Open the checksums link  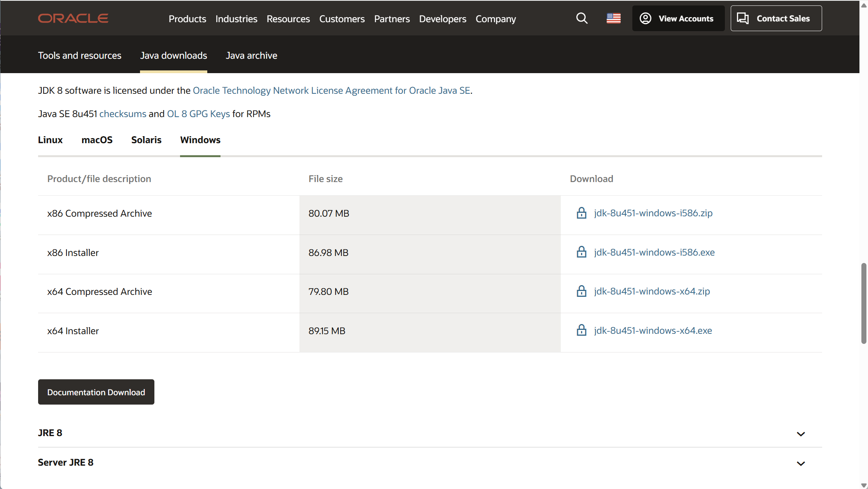point(123,114)
